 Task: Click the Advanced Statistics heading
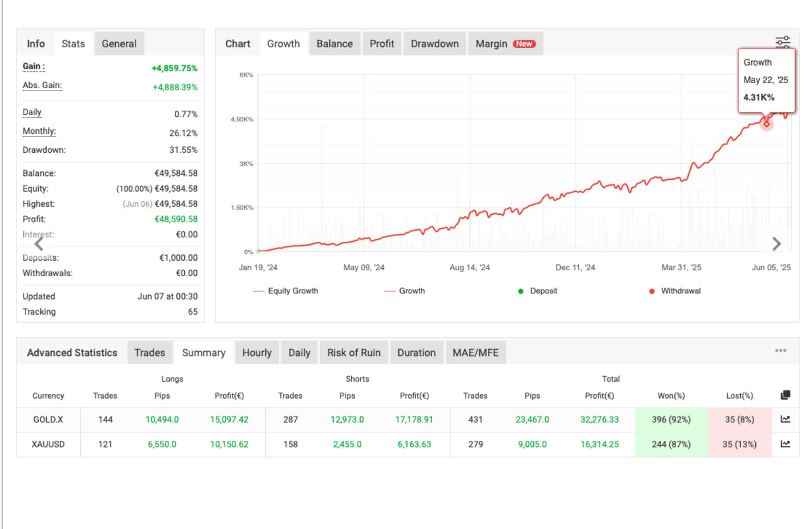[x=72, y=353]
